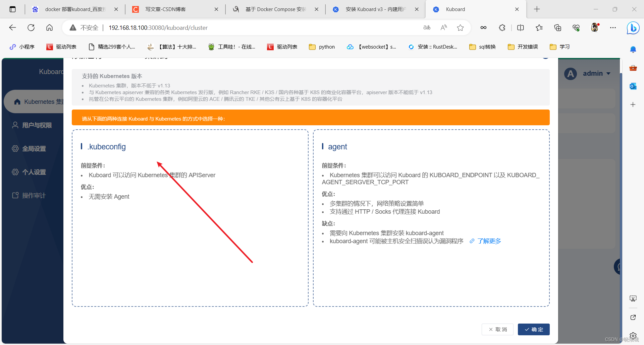Open the favorites list icon
Screen dimensions: 644x345
[x=539, y=27]
